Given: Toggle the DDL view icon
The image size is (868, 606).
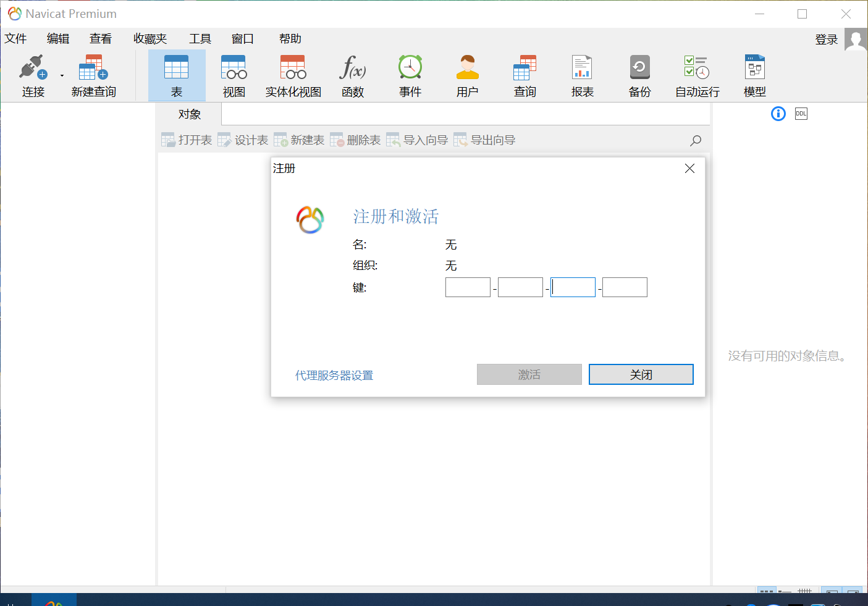Looking at the screenshot, I should pyautogui.click(x=801, y=114).
